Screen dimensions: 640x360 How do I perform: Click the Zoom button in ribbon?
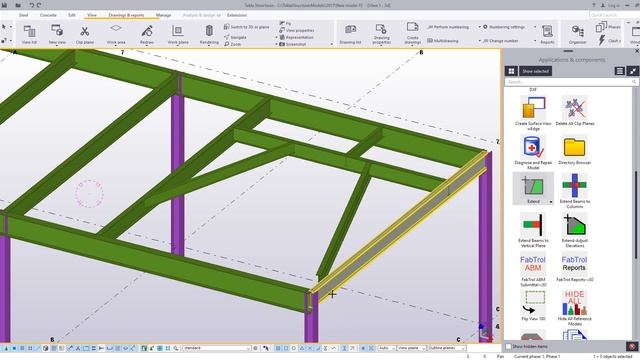(x=233, y=44)
